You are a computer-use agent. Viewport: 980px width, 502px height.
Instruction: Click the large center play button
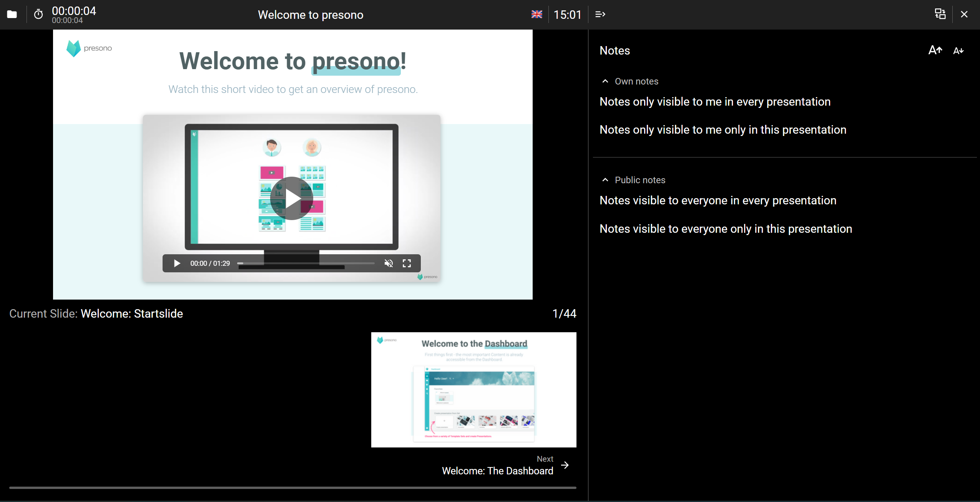click(292, 198)
